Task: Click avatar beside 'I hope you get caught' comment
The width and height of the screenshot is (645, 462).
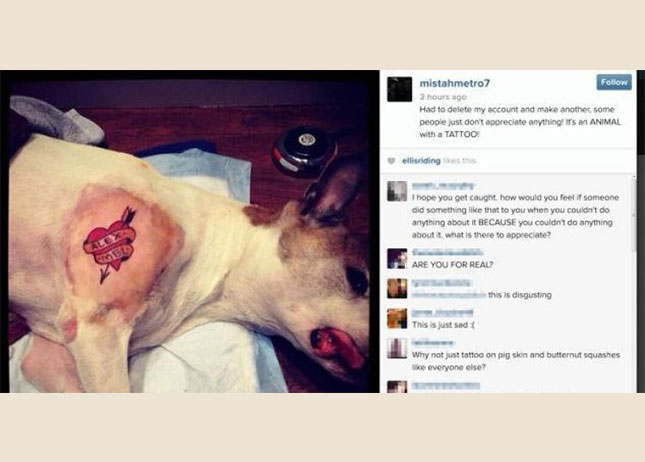Action: coord(397,191)
